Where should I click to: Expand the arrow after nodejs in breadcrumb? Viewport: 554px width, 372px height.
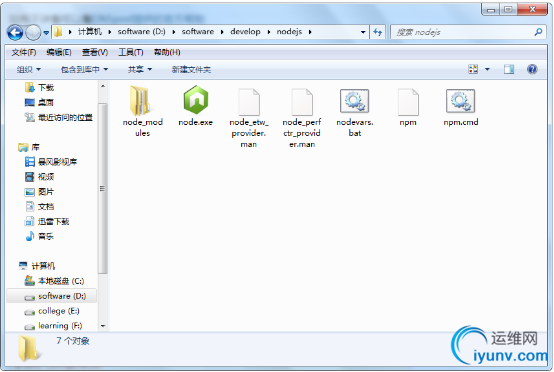pyautogui.click(x=310, y=32)
